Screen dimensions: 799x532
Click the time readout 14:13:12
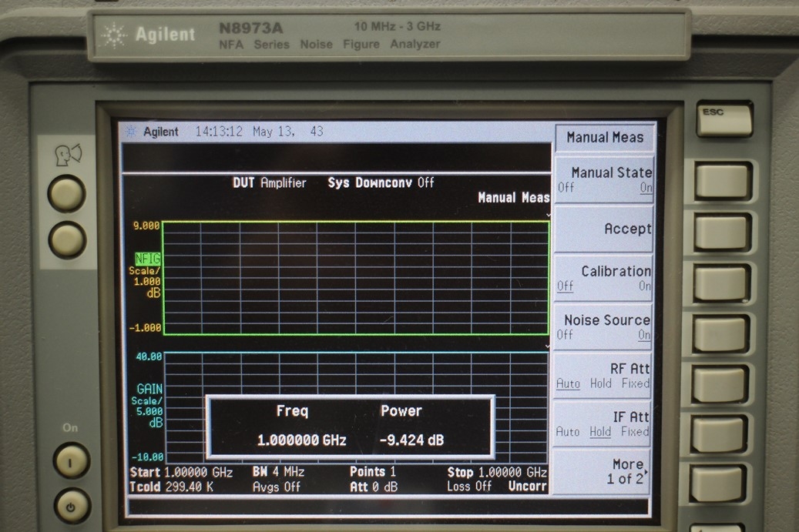[219, 132]
